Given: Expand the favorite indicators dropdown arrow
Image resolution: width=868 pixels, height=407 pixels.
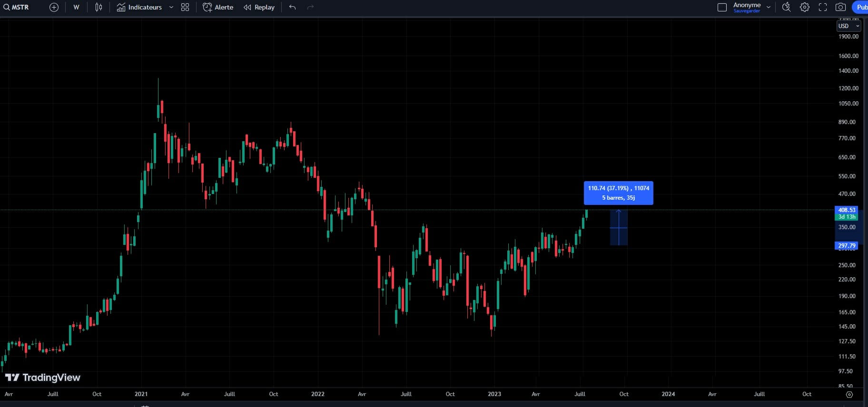Looking at the screenshot, I should (x=171, y=7).
